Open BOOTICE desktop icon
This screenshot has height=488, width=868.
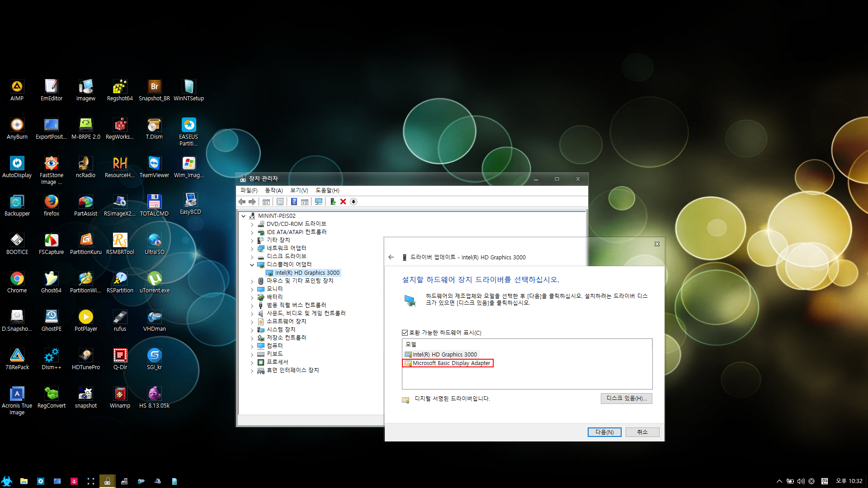point(17,244)
